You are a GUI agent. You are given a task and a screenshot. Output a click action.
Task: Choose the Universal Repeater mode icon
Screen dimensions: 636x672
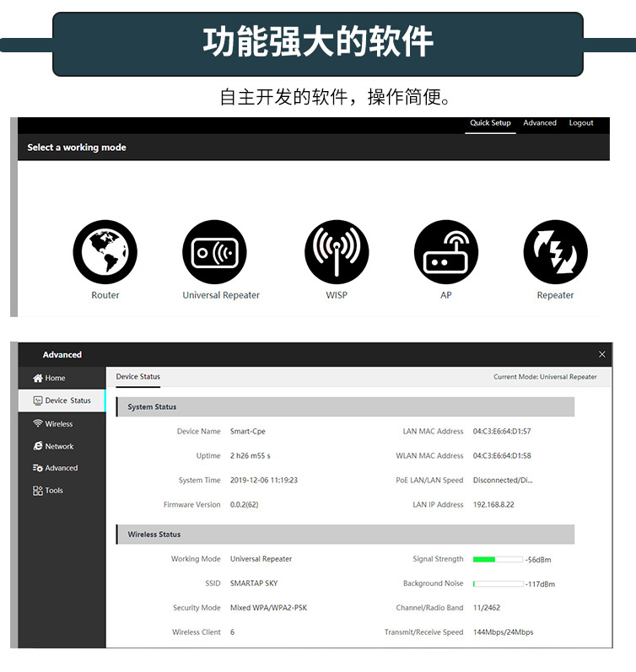tap(215, 252)
